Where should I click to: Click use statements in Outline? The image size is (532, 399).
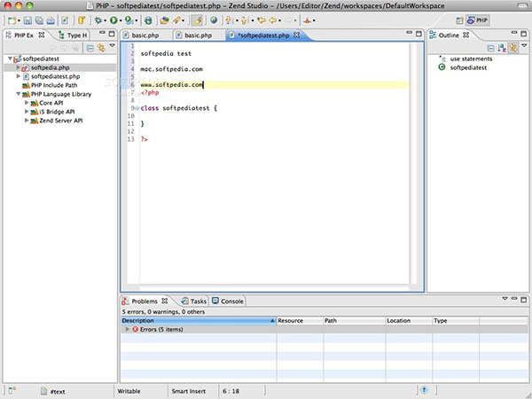(471, 59)
